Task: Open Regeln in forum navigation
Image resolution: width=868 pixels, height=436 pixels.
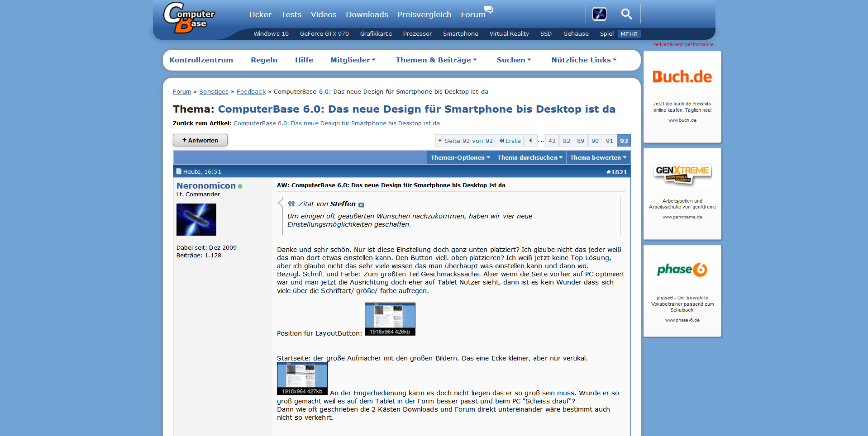Action: [264, 60]
